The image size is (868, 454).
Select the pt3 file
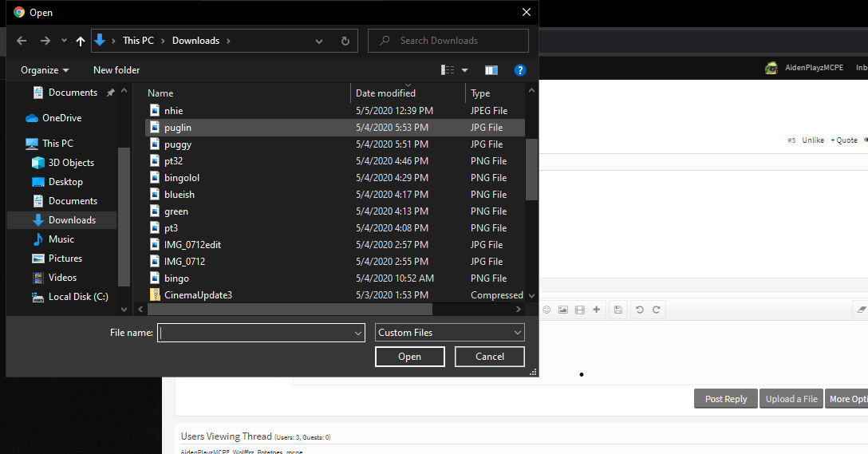[335, 228]
